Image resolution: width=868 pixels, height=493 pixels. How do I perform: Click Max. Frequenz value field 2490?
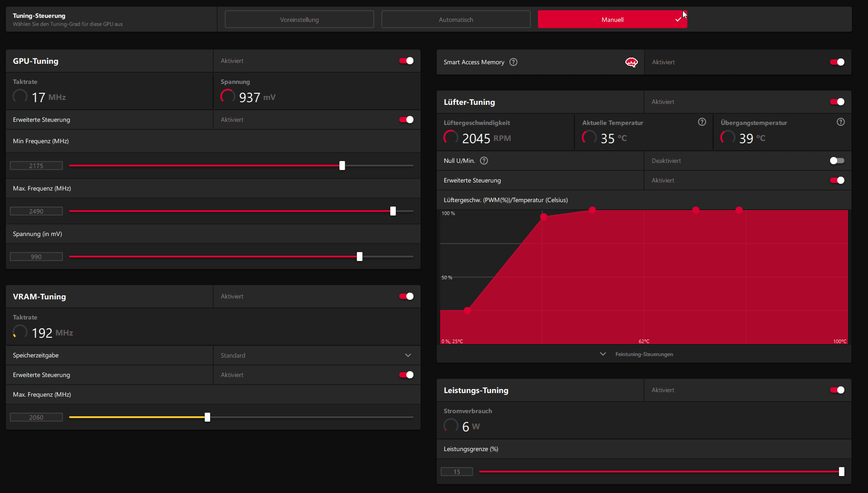pyautogui.click(x=36, y=211)
